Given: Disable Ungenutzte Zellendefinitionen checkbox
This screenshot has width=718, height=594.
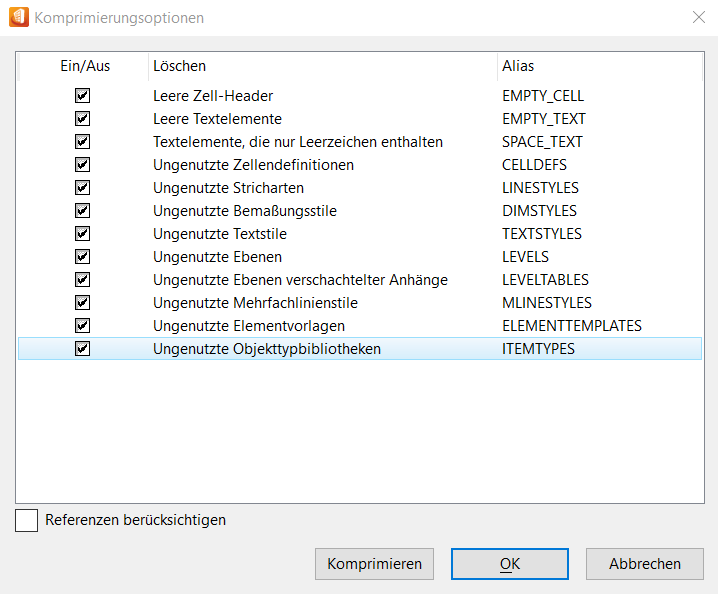Looking at the screenshot, I should [83, 165].
